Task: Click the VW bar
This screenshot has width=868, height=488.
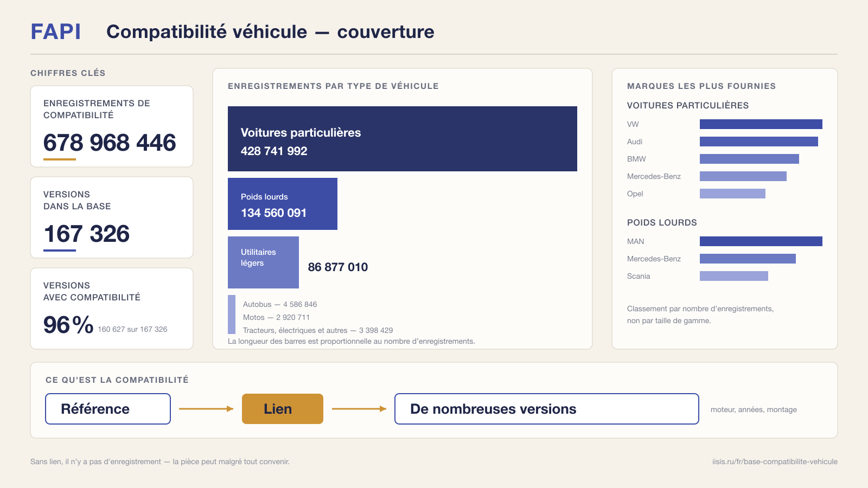Action: [761, 124]
